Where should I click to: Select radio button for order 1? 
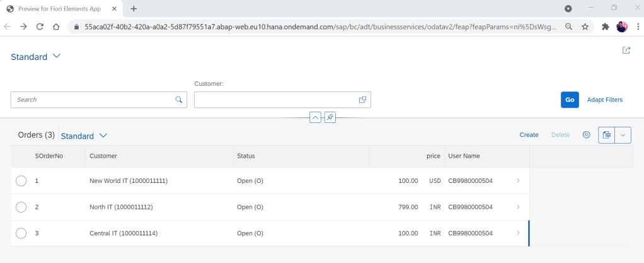(21, 181)
